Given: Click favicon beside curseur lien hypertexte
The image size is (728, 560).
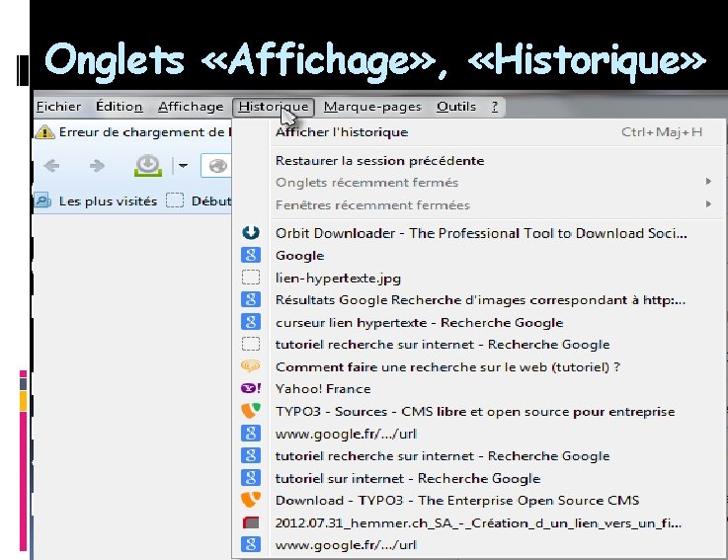Looking at the screenshot, I should [251, 322].
